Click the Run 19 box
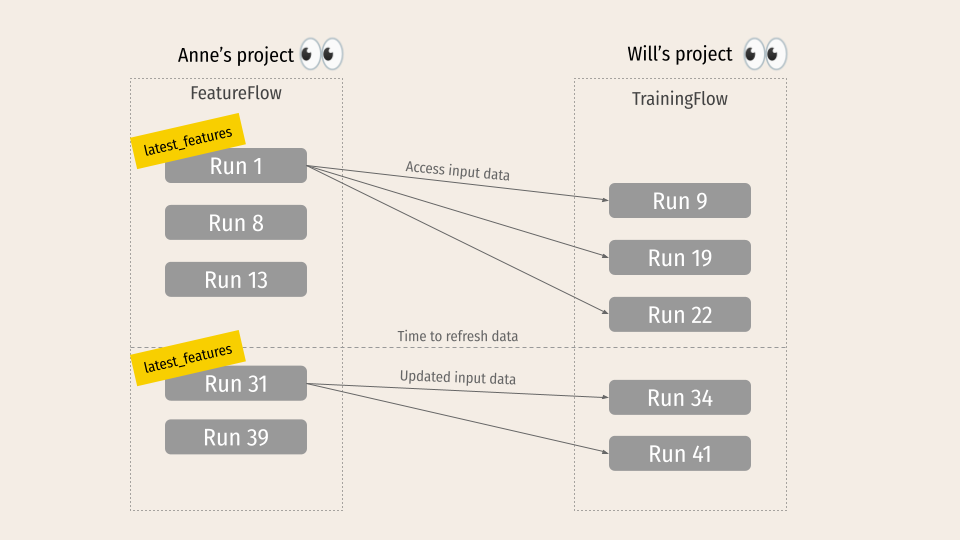 pyautogui.click(x=680, y=257)
